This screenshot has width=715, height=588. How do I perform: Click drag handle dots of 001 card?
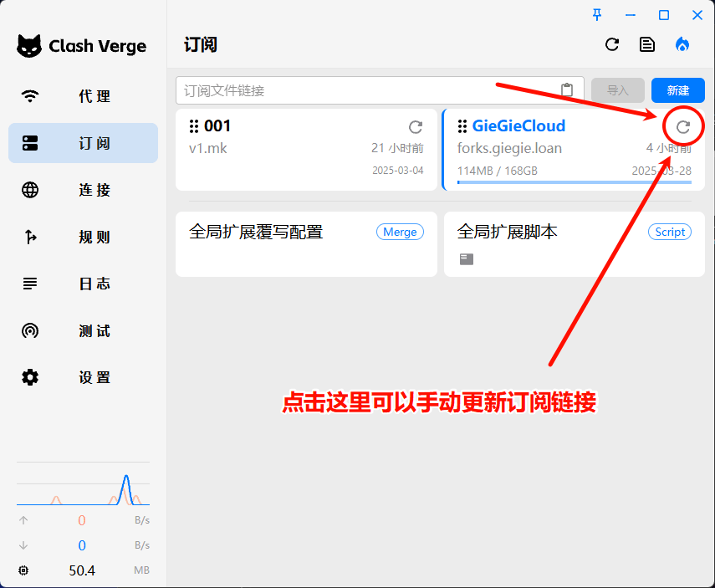tap(194, 126)
